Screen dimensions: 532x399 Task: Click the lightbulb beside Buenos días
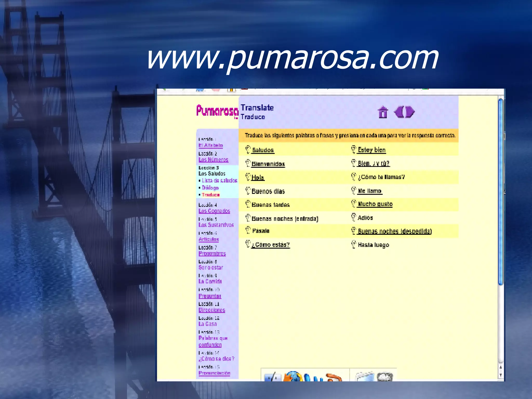[x=248, y=191]
